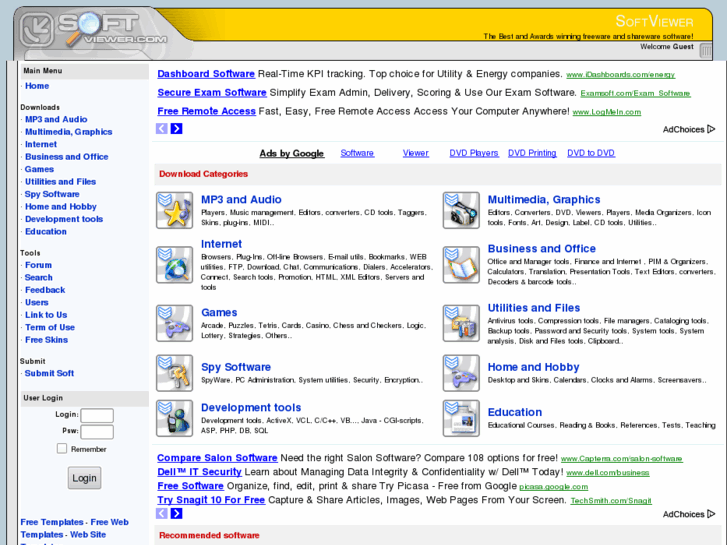
Task: Click the Multimedia, Graphics camcorder icon
Action: [x=461, y=210]
